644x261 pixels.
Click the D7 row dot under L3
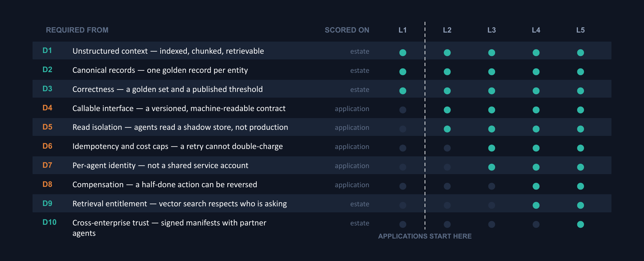pyautogui.click(x=492, y=167)
